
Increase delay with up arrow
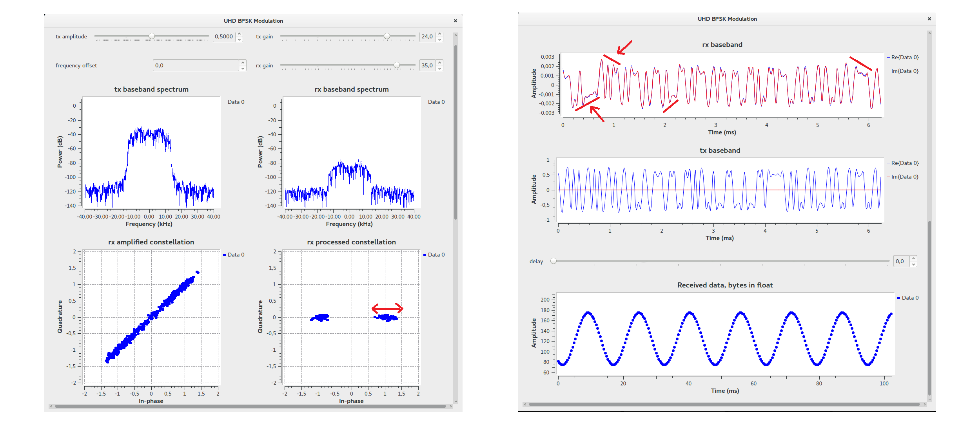[x=913, y=258]
